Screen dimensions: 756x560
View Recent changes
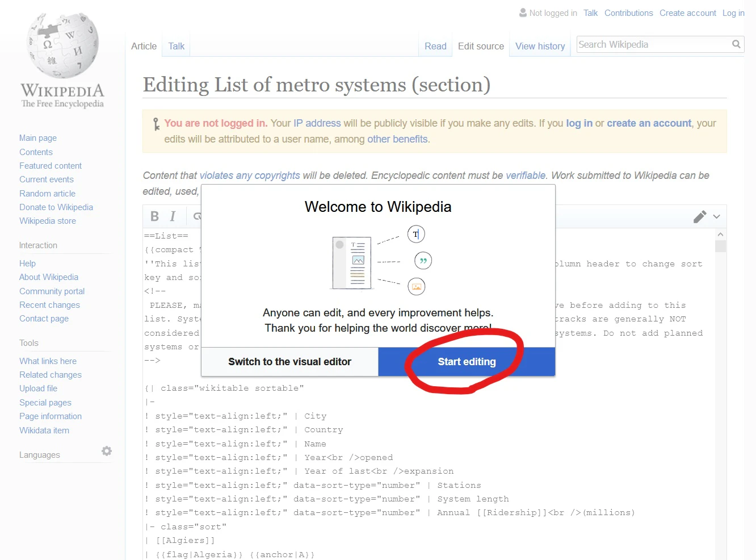pos(49,305)
